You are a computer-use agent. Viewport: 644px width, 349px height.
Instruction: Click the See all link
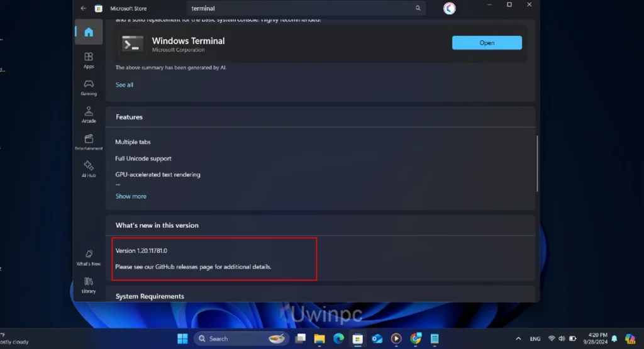coord(124,85)
